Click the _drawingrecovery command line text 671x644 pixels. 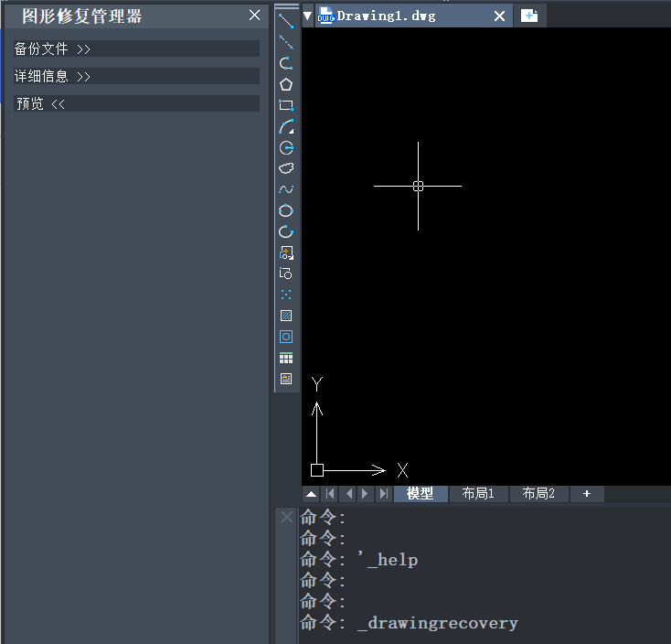pos(438,623)
